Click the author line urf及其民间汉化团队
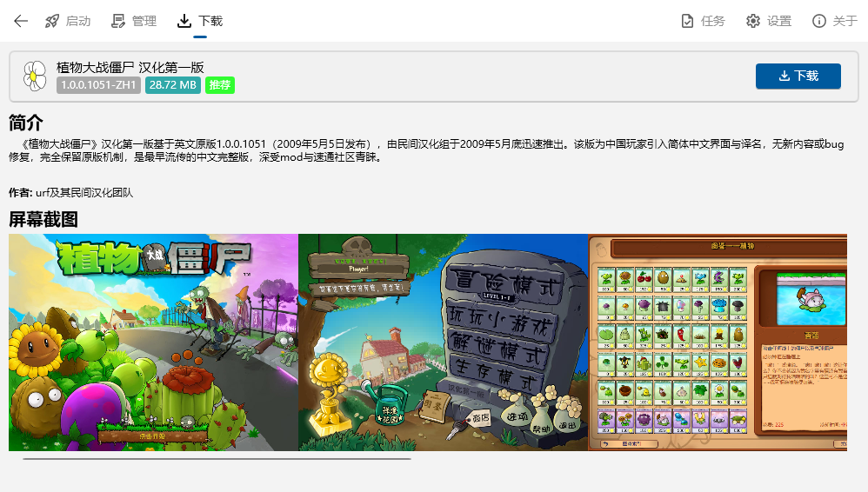 (70, 193)
